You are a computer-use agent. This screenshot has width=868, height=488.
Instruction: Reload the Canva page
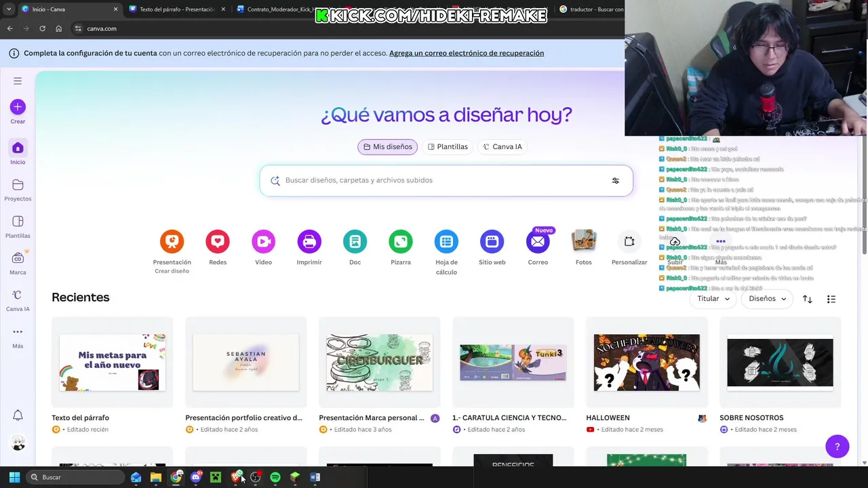click(42, 28)
